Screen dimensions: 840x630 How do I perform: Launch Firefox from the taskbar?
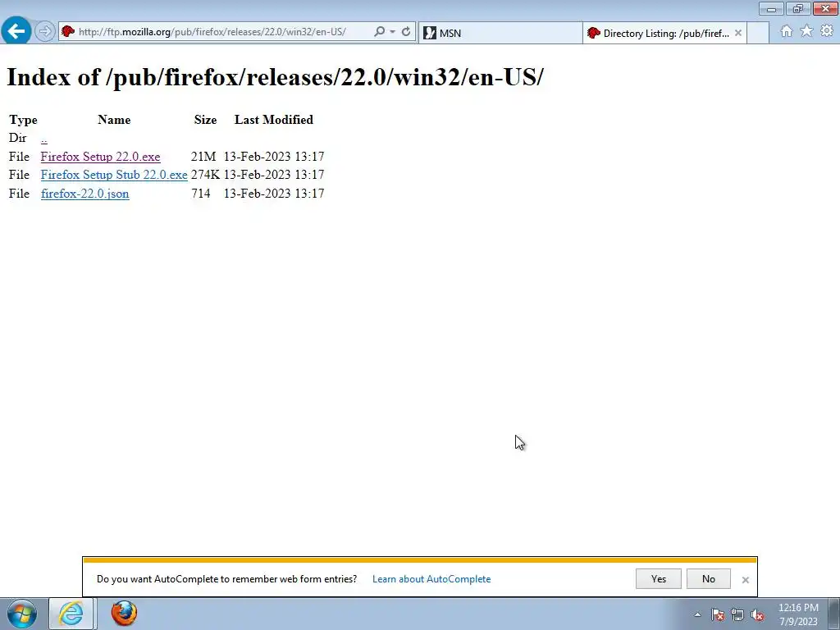click(125, 614)
